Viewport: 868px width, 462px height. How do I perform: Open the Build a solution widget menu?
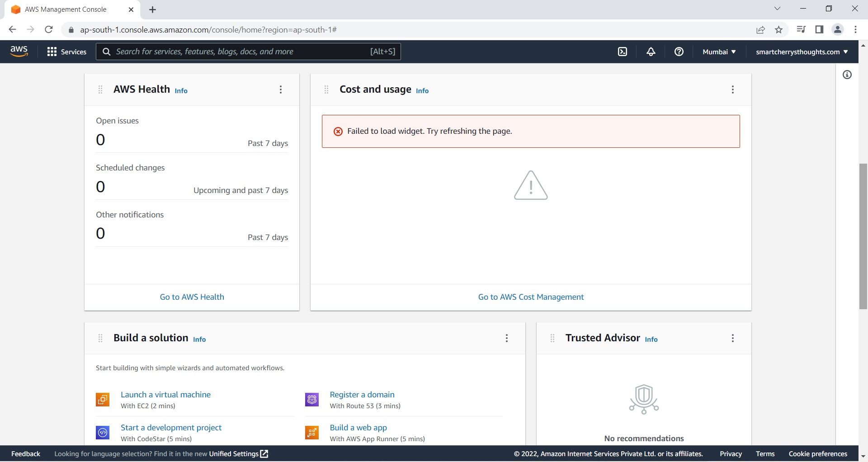click(507, 338)
